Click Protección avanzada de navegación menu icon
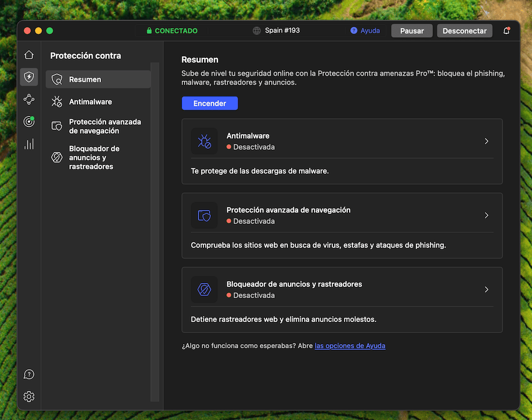Image resolution: width=532 pixels, height=420 pixels. tap(57, 126)
